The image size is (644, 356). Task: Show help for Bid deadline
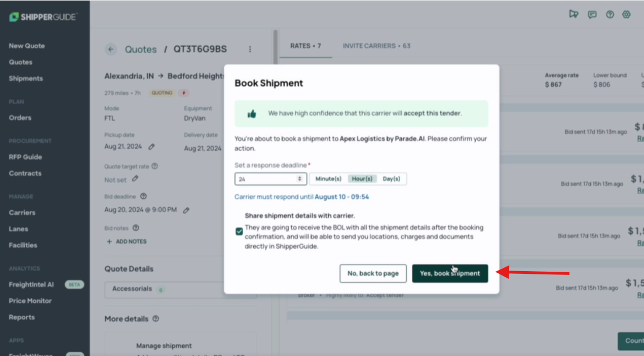143,197
